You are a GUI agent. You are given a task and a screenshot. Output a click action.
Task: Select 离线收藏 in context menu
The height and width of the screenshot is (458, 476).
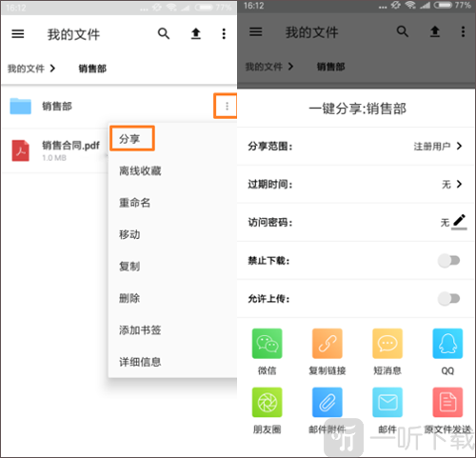[140, 171]
